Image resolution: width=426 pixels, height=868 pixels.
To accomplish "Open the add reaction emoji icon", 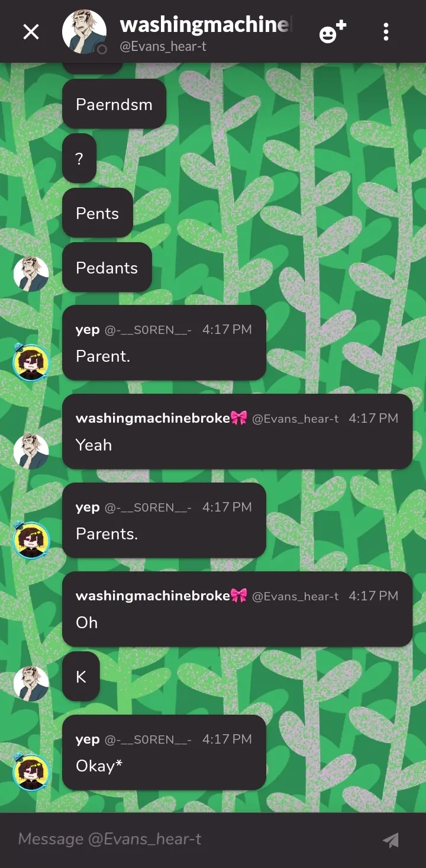I will click(333, 32).
